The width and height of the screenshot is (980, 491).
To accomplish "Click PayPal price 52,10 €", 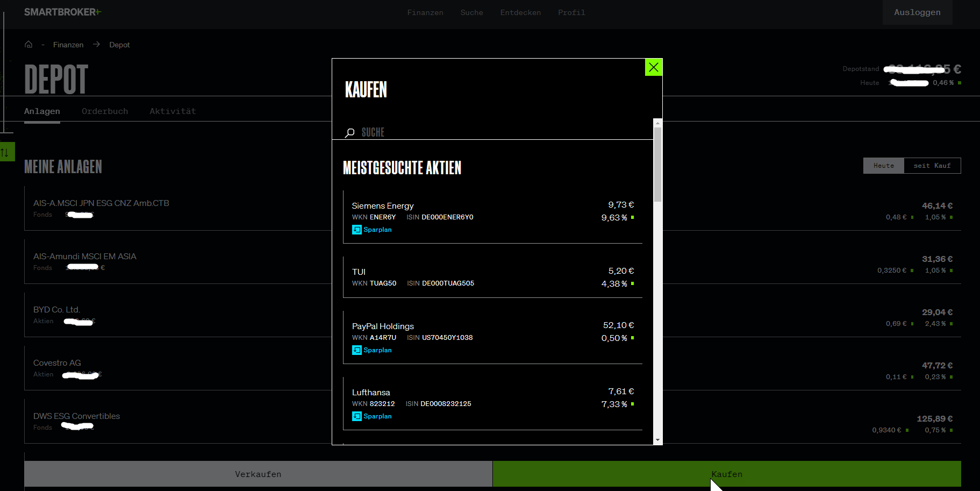I will click(x=618, y=325).
